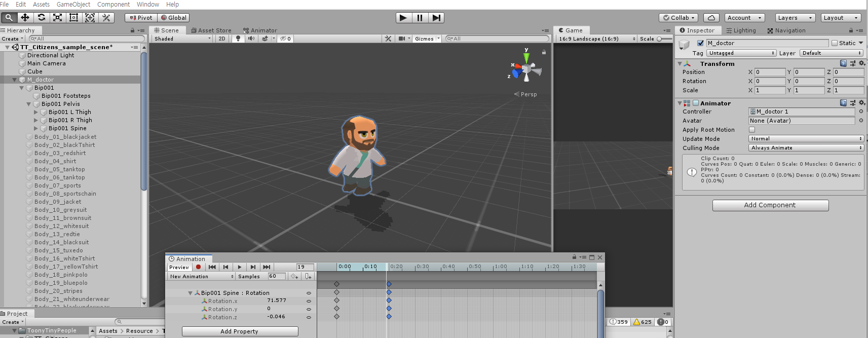Open Layout dropdown button
Viewport: 868px width, 338px height.
click(x=841, y=18)
